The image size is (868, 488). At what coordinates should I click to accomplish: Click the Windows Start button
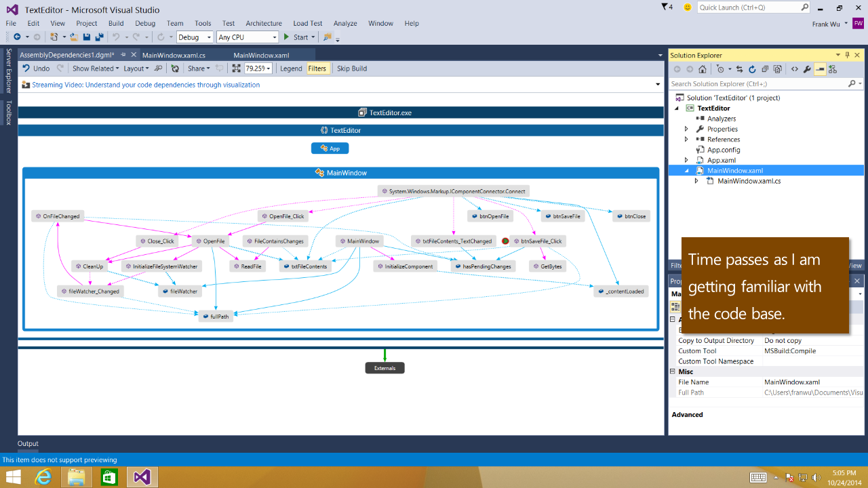click(13, 477)
